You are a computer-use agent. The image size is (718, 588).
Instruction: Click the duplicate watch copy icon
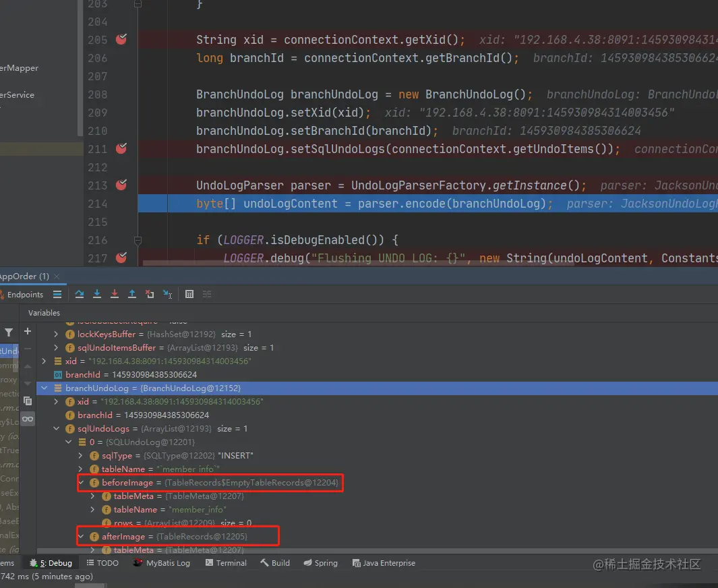pos(28,401)
